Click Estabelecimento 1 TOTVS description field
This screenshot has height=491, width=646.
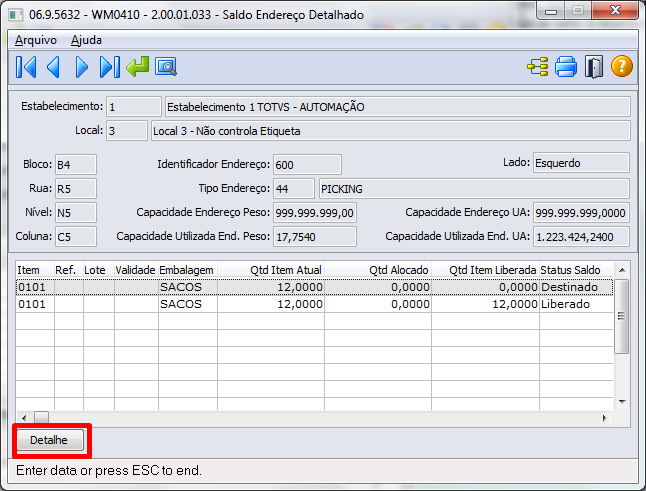398,107
